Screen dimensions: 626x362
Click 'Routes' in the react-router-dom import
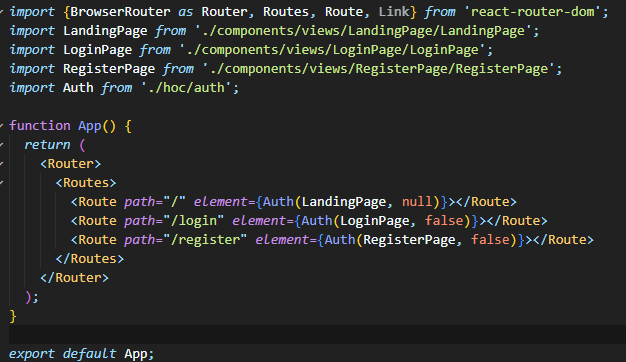(286, 12)
